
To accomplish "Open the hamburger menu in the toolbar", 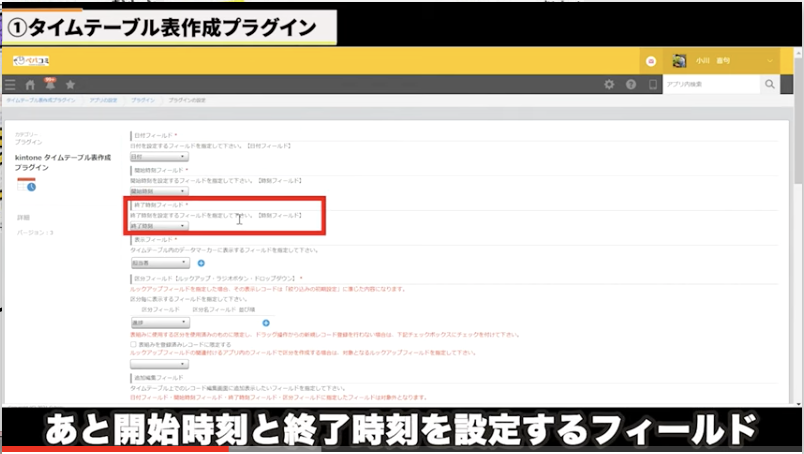I will 13,85.
